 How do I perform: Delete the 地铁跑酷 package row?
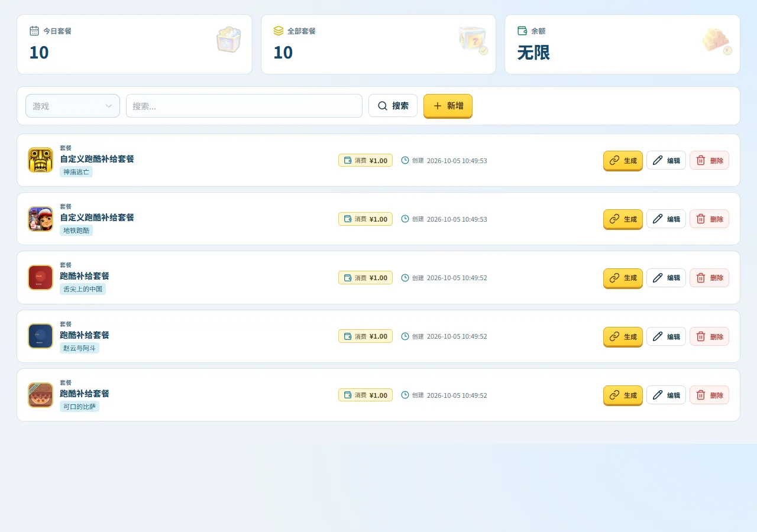(709, 219)
